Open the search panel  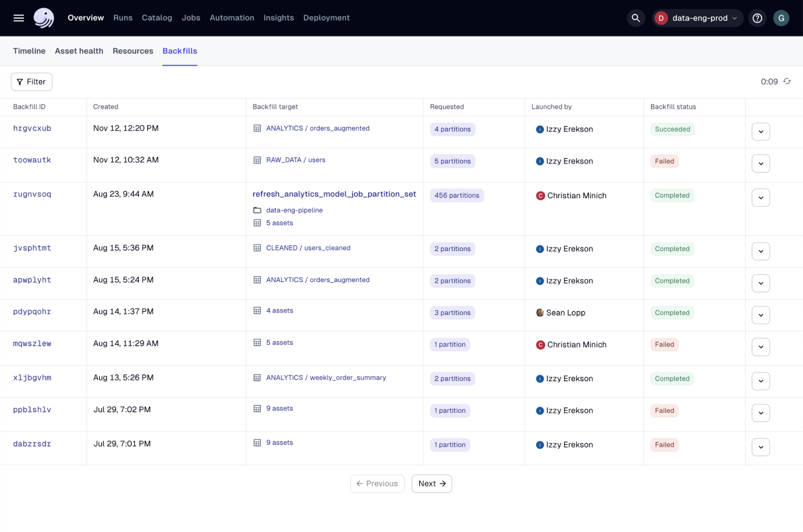pyautogui.click(x=636, y=18)
